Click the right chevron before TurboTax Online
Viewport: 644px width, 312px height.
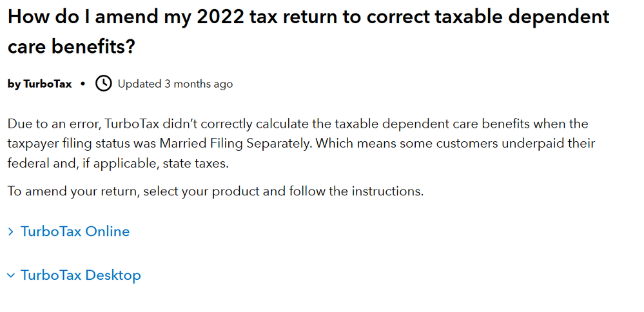pyautogui.click(x=11, y=232)
